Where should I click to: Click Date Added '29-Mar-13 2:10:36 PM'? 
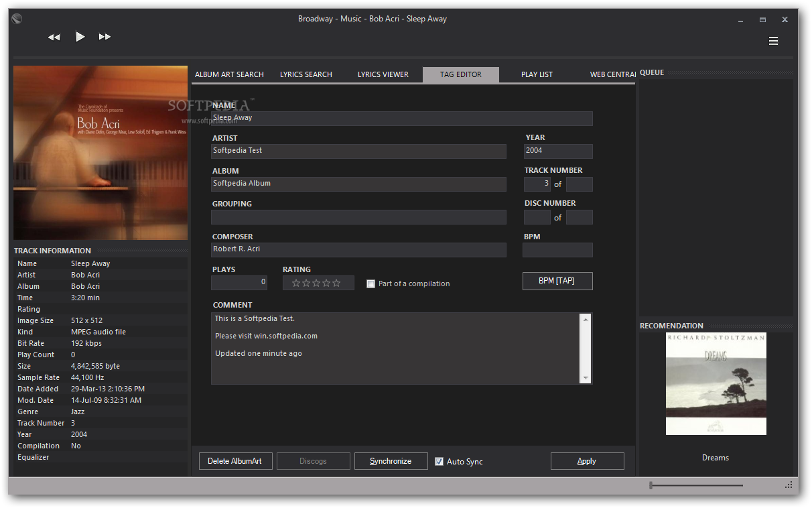[101, 389]
